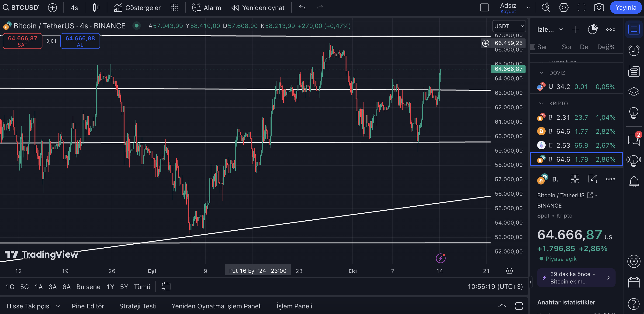Open watchlist more options menu
Viewport: 644px width, 314px height.
coord(610,30)
